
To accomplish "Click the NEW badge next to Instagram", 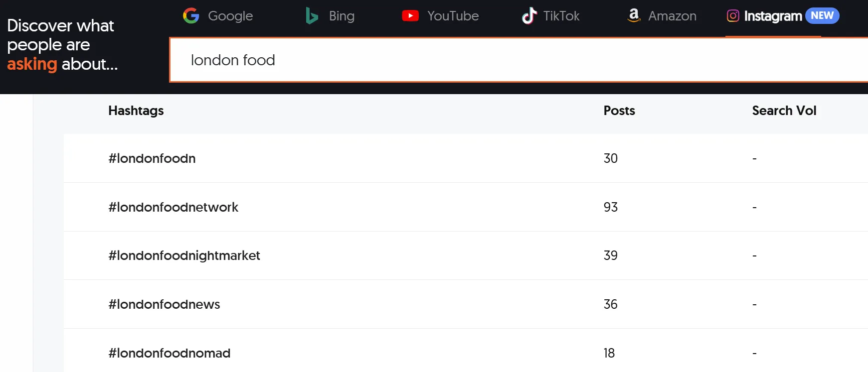I will pos(822,15).
